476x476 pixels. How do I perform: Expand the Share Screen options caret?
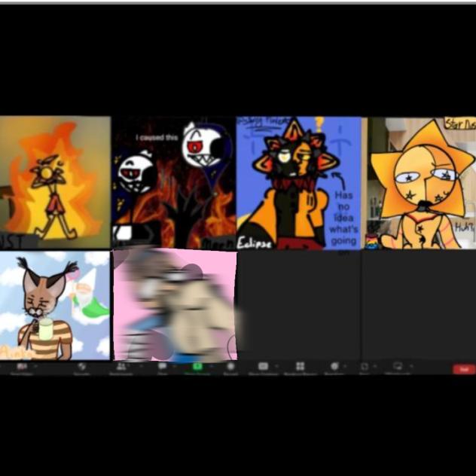[x=212, y=366]
